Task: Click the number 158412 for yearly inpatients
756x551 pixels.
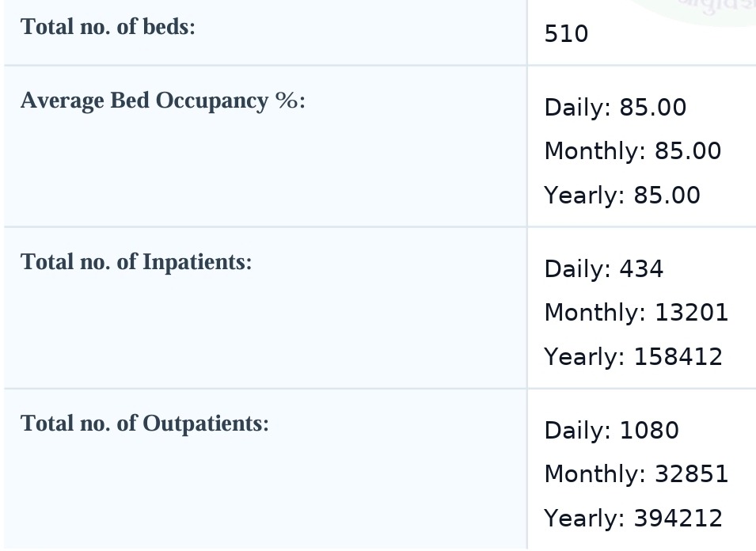Action: [678, 357]
